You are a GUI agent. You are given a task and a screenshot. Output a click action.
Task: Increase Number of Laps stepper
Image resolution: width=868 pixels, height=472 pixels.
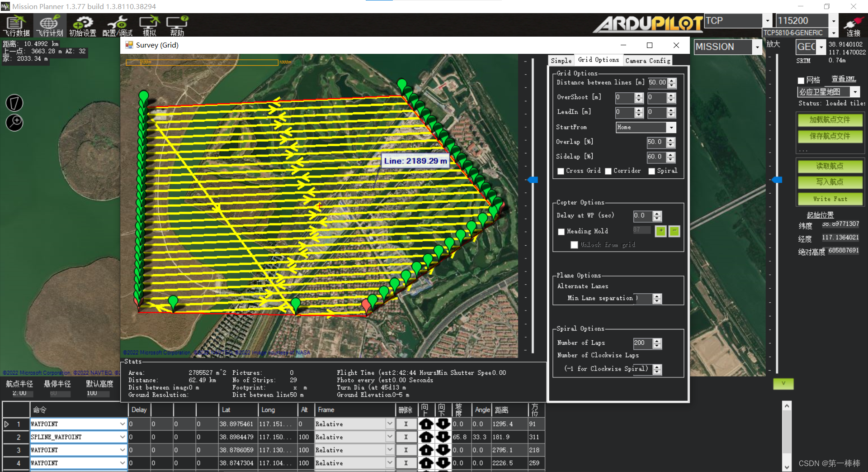tap(657, 341)
